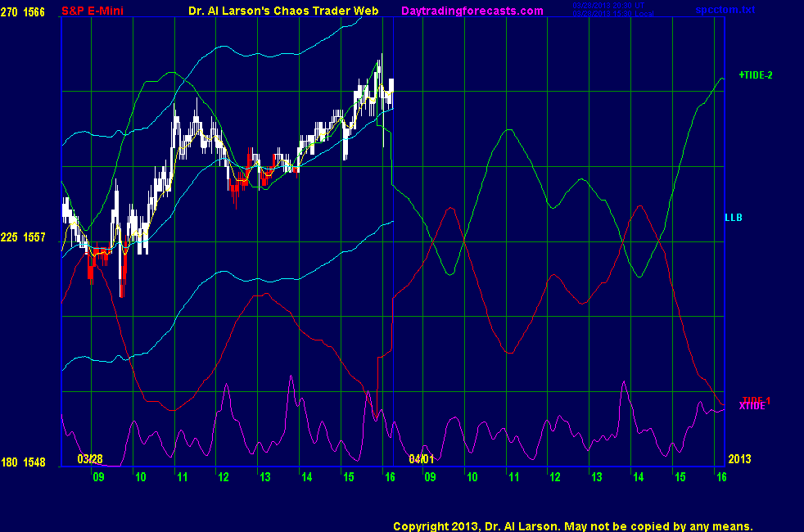Viewport: 804px width, 532px height.
Task: Select the +TIDE-2 legend label
Action: (x=756, y=75)
